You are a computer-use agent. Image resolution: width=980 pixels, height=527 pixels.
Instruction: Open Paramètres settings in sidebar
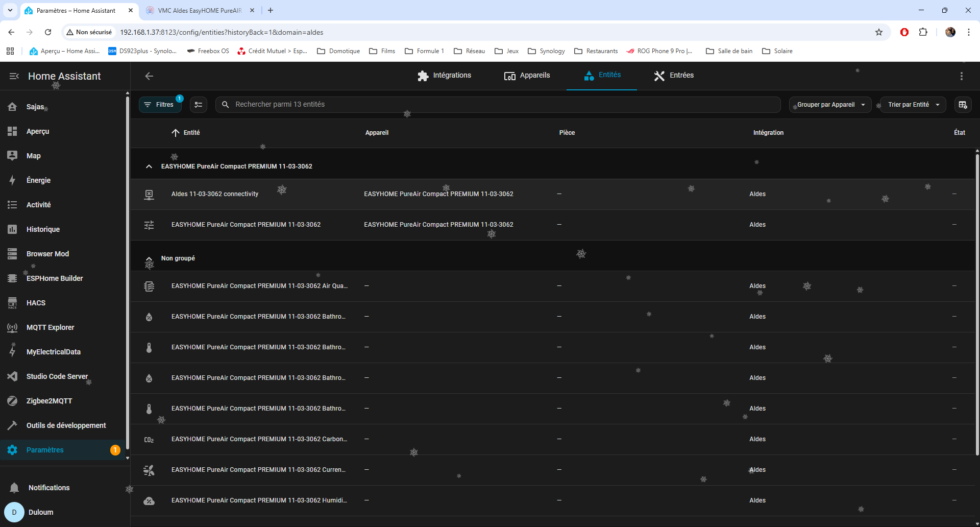62,450
